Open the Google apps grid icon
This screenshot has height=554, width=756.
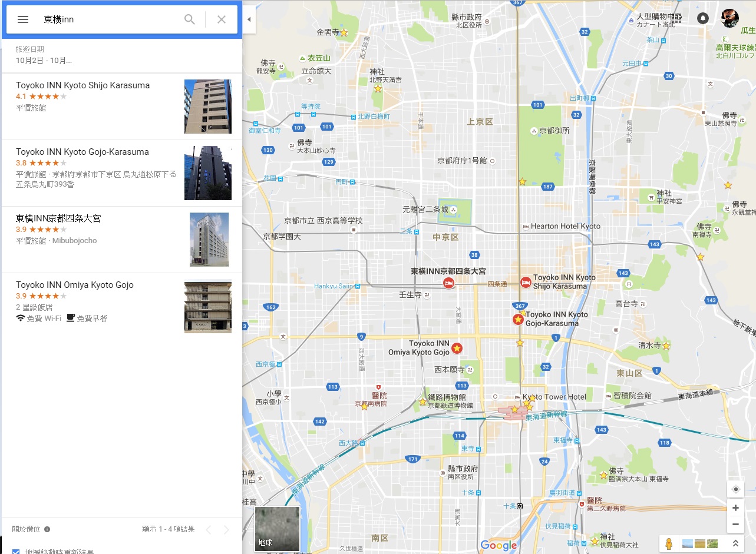click(676, 18)
